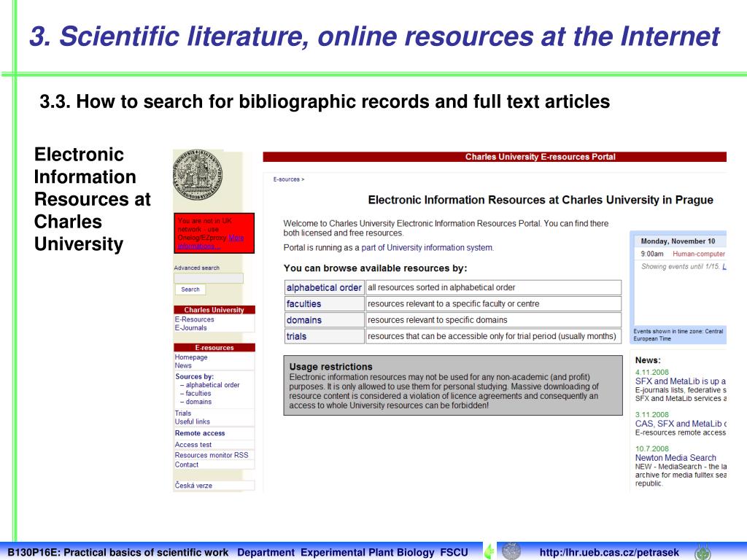The width and height of the screenshot is (747, 560).
Task: Open the Human-computer calendar event
Action: click(699, 254)
